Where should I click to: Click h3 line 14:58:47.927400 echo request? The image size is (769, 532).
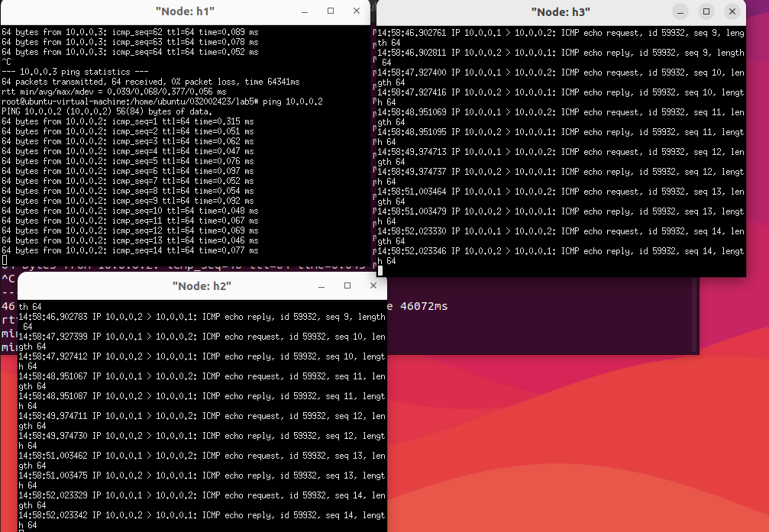(x=561, y=77)
